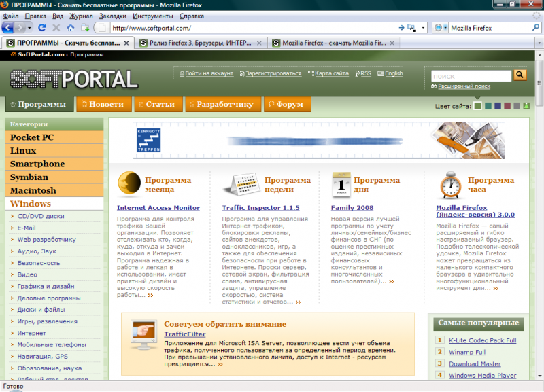Open the Traffic Inspector 1.1.5 link
Screen dimensions: 544x392
click(x=260, y=208)
